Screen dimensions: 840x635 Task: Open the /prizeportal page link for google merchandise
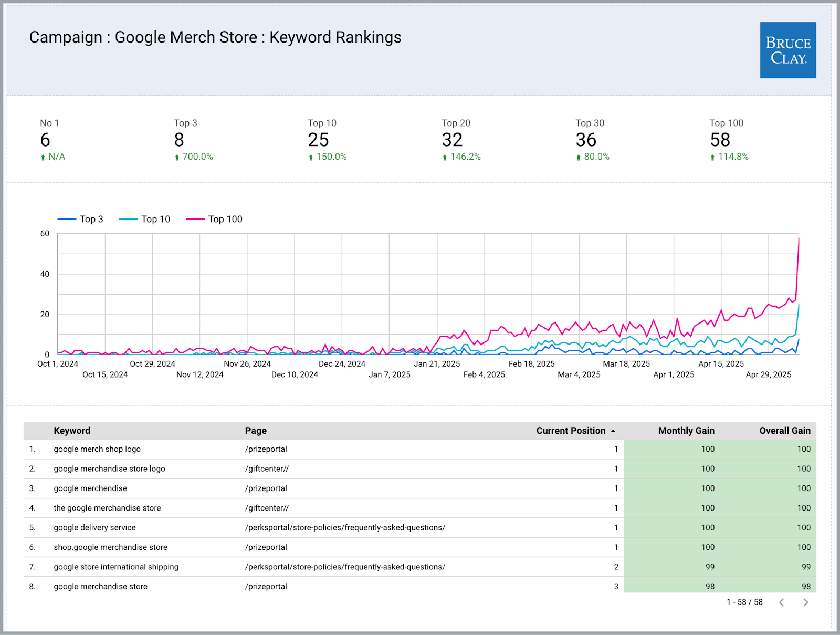pyautogui.click(x=266, y=488)
